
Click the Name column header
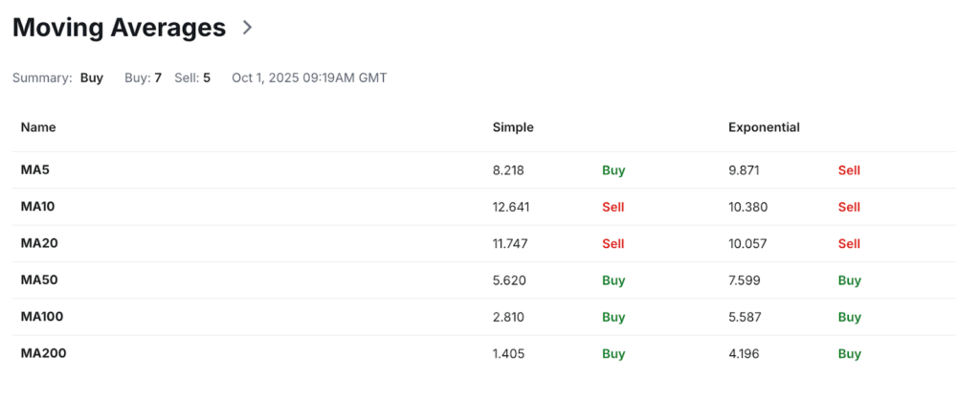coord(38,126)
